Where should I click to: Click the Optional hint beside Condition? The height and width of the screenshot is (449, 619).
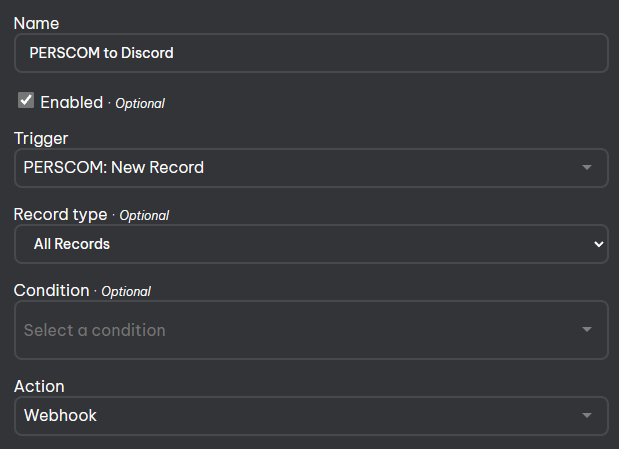click(126, 291)
